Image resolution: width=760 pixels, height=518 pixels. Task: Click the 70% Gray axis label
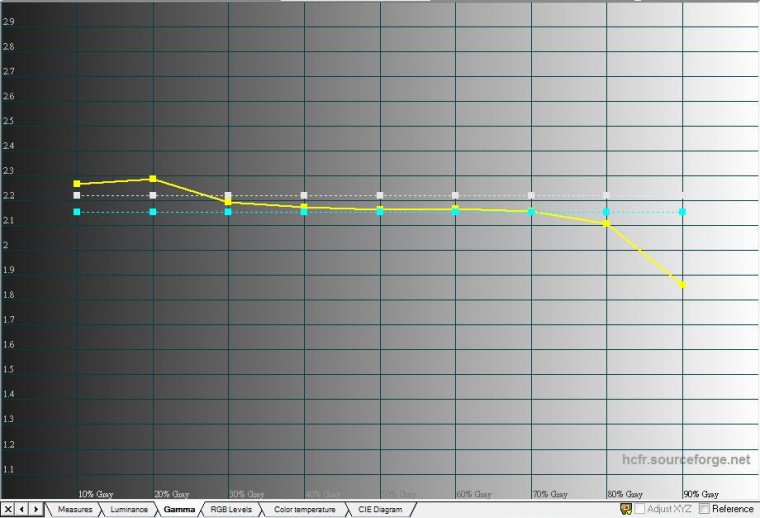pos(550,494)
